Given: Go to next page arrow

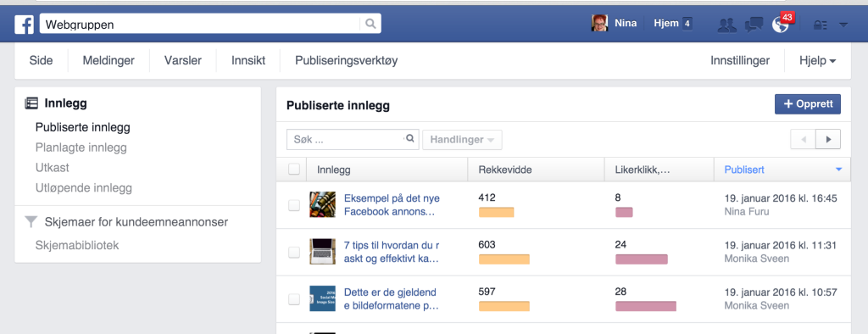Looking at the screenshot, I should pyautogui.click(x=828, y=140).
